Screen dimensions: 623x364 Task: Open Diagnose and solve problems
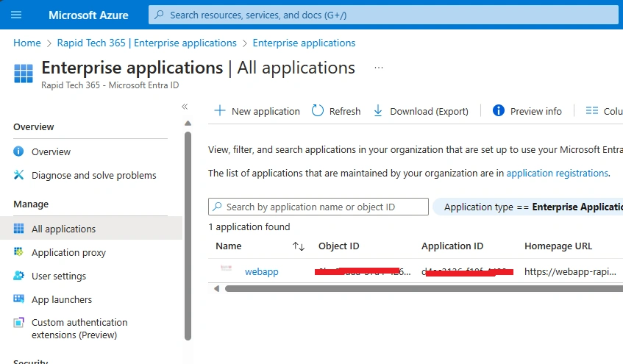click(93, 175)
